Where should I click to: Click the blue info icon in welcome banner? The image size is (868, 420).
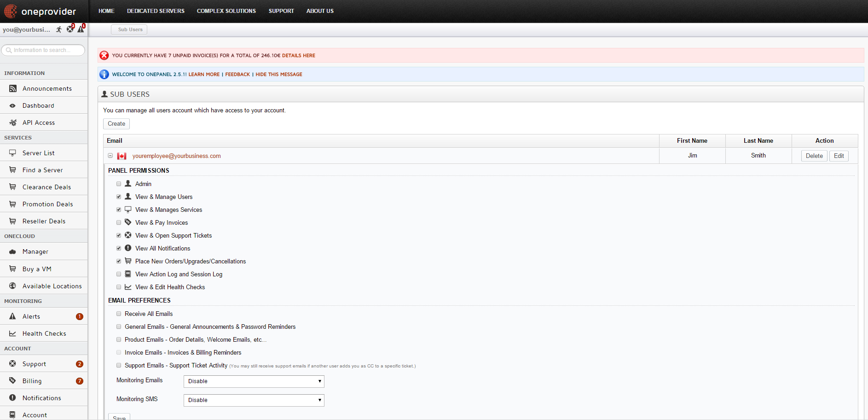104,74
